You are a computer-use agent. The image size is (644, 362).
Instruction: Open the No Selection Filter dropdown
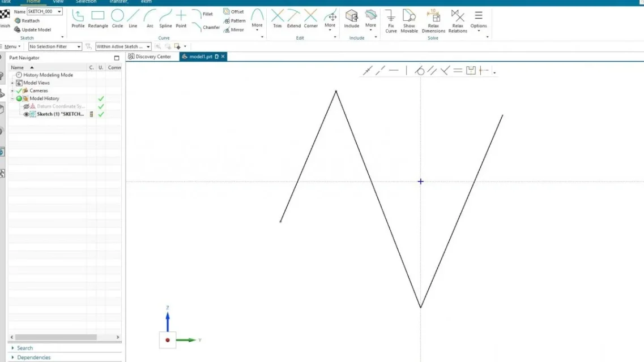coord(55,46)
